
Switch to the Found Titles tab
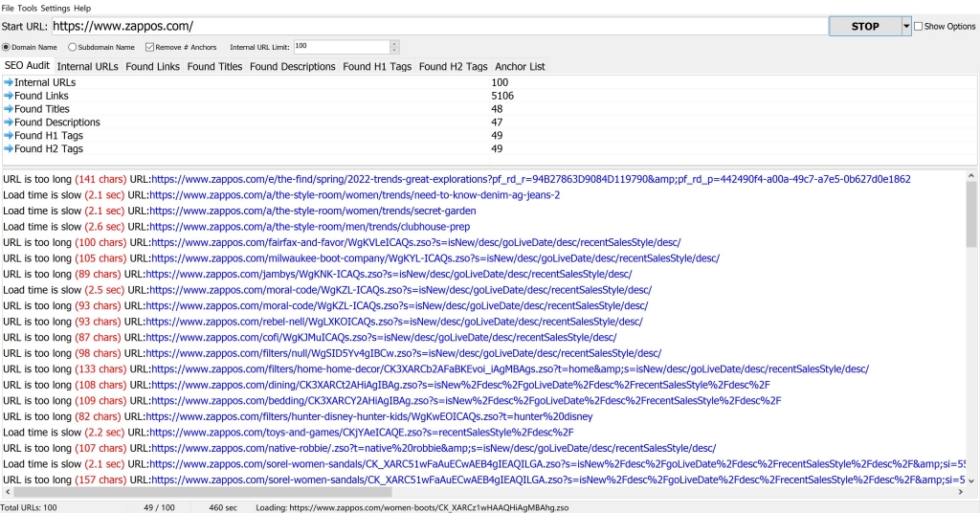click(x=214, y=66)
